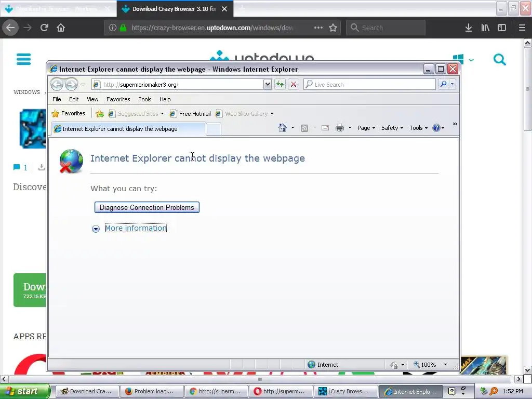
Task: Click the Firefox home button
Action: click(x=61, y=28)
